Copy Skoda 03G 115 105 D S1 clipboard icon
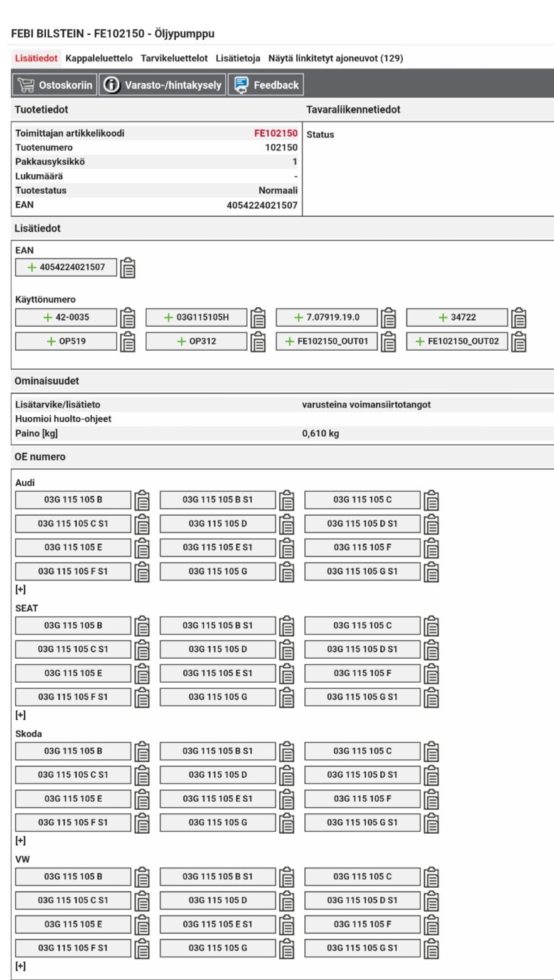Screen dimensions: 554x980 [432, 775]
